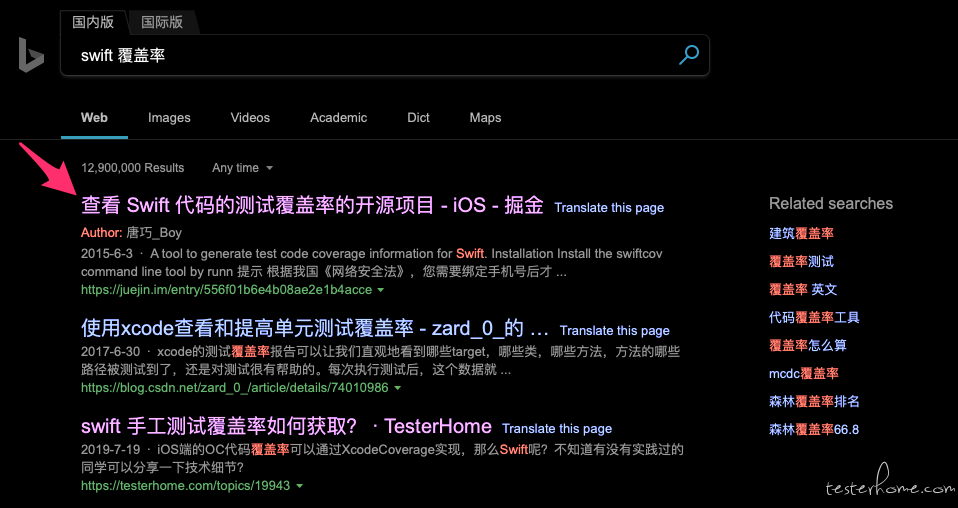Search related term 覆盖率 英文
This screenshot has height=508, width=958.
pyautogui.click(x=803, y=289)
